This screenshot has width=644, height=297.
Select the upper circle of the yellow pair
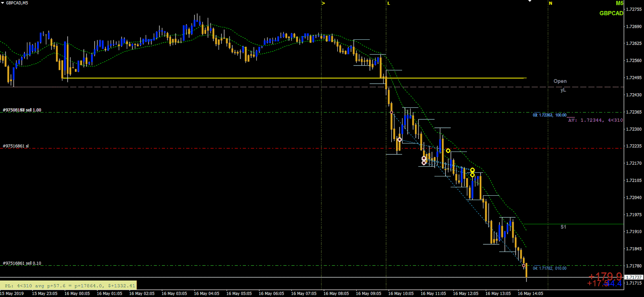pos(472,170)
